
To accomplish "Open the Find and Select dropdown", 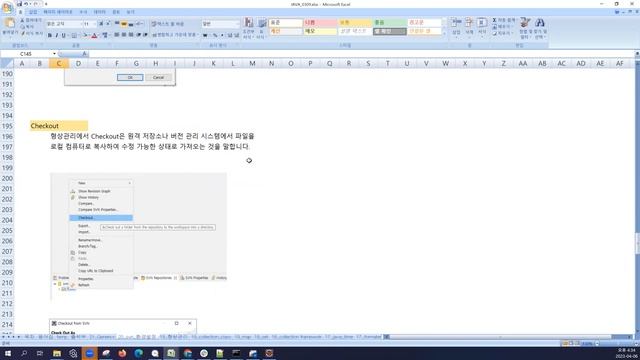I will [x=540, y=28].
